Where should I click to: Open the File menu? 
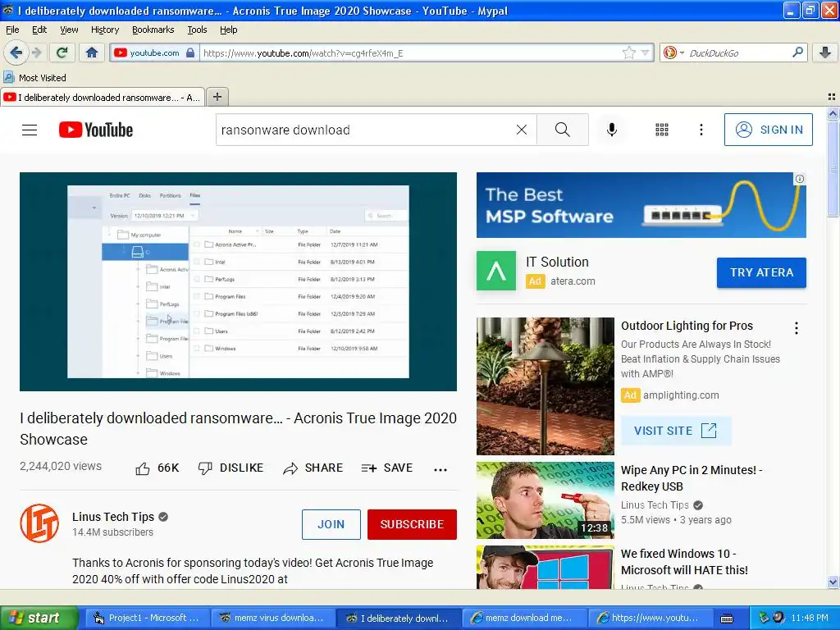[12, 30]
